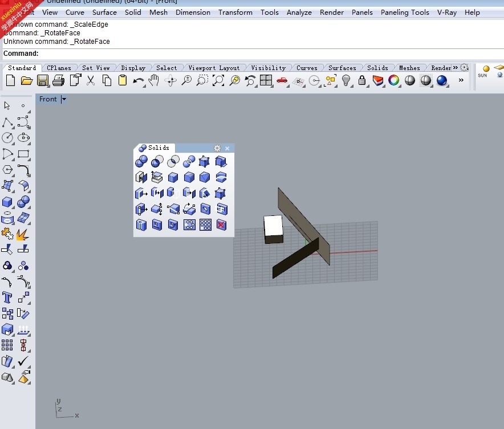Click Boolean Difference in Solids panel
This screenshot has width=504, height=429.
pyautogui.click(x=157, y=161)
